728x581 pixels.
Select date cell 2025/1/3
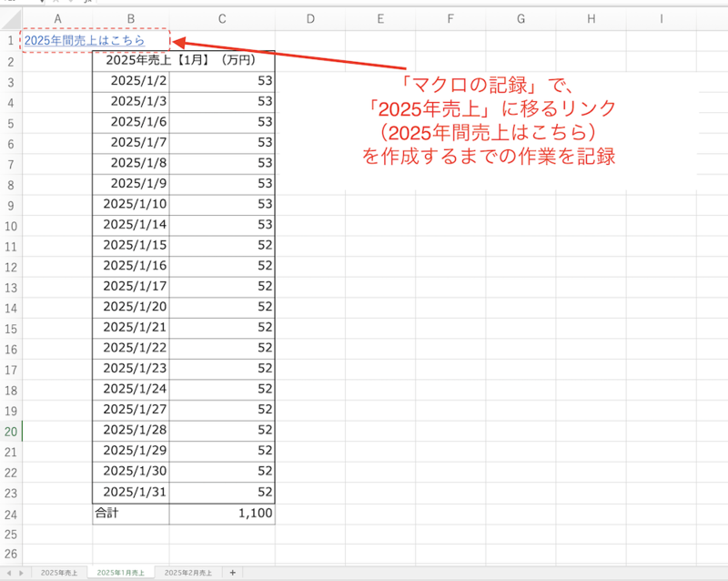coord(131,102)
